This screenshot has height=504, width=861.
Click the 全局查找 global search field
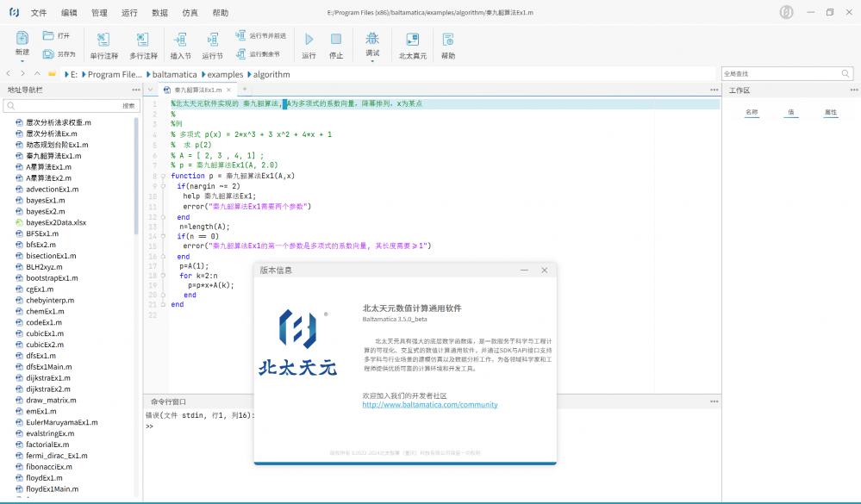784,73
